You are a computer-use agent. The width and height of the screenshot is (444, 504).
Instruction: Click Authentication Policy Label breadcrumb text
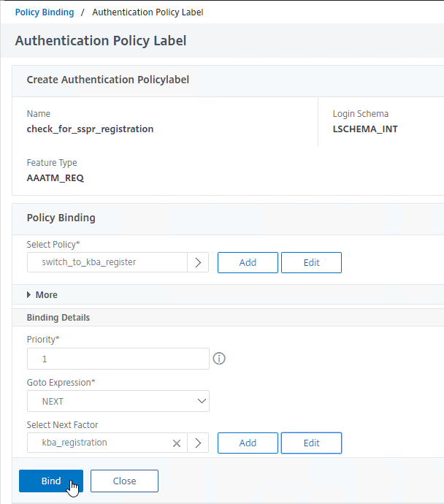pyautogui.click(x=148, y=12)
